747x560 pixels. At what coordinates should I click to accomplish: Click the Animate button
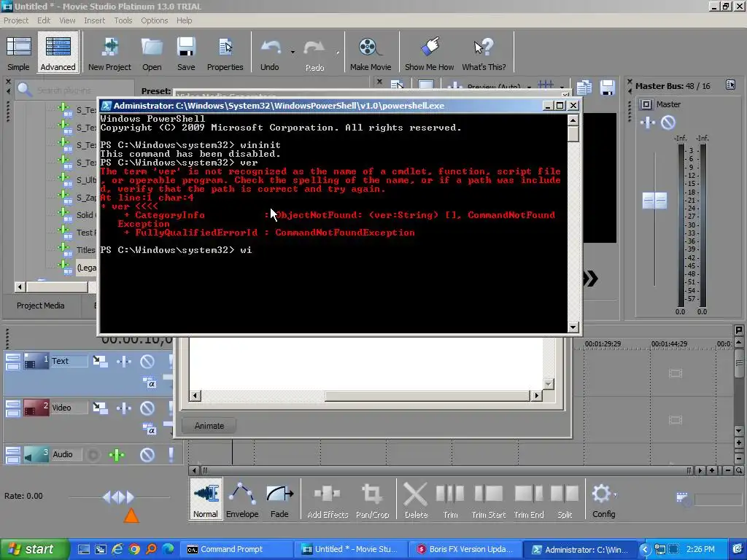pos(209,426)
